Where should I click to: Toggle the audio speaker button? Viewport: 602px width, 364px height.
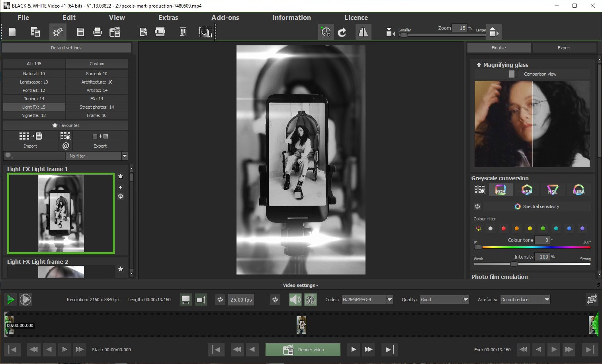pos(295,300)
